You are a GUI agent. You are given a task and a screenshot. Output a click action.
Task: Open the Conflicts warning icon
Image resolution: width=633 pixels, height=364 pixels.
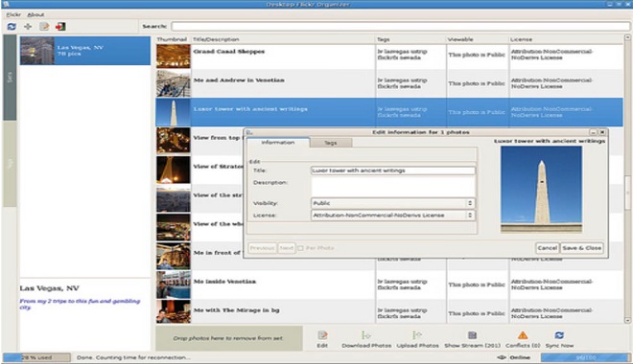click(x=523, y=335)
